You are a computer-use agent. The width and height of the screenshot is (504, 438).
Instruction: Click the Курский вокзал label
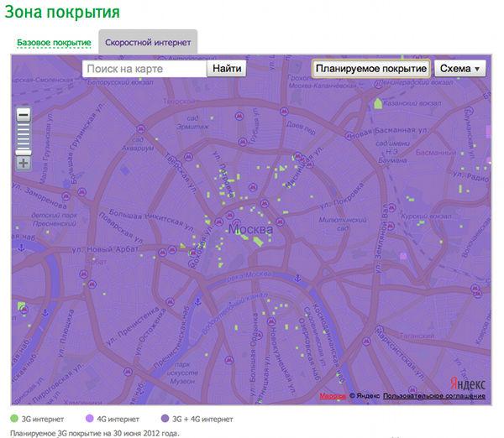coord(426,216)
